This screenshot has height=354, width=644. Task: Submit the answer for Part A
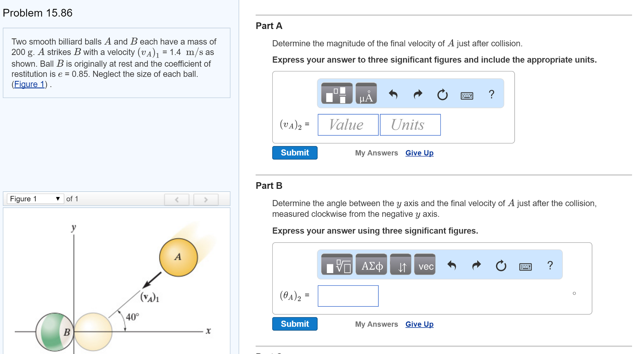(x=295, y=153)
